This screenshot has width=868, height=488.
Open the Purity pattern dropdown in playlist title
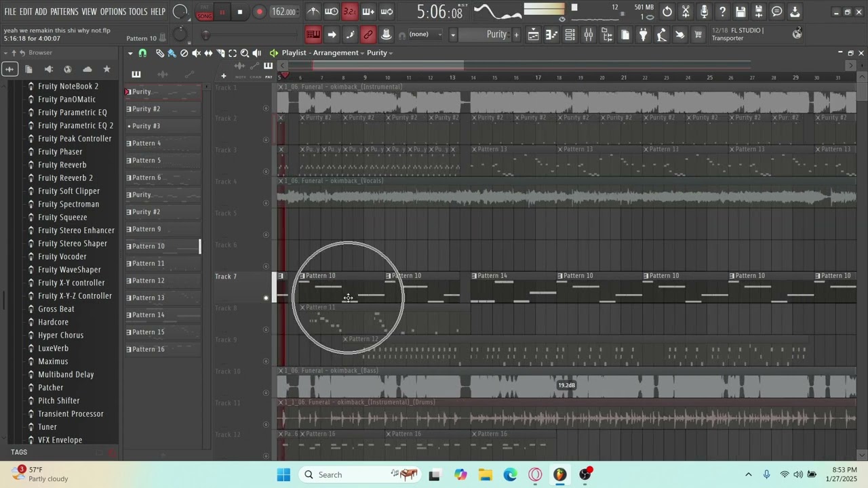(x=380, y=53)
